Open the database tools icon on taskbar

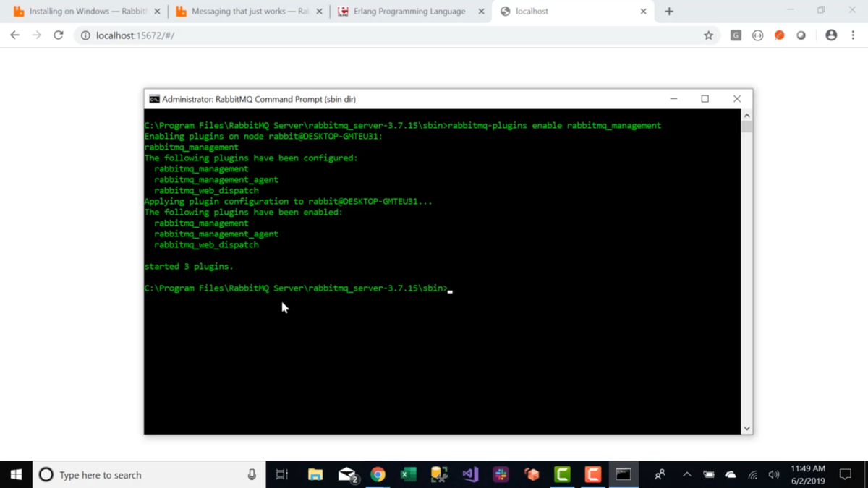(x=439, y=475)
